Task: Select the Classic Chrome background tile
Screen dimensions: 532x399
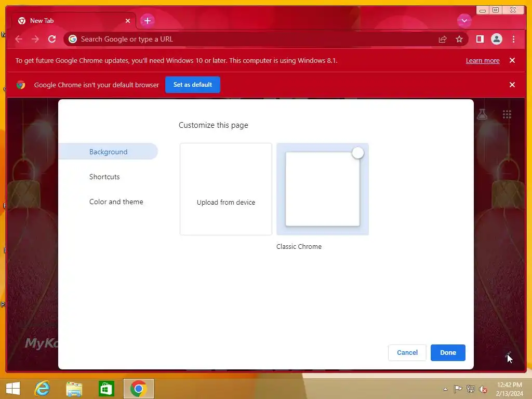Action: (322, 189)
